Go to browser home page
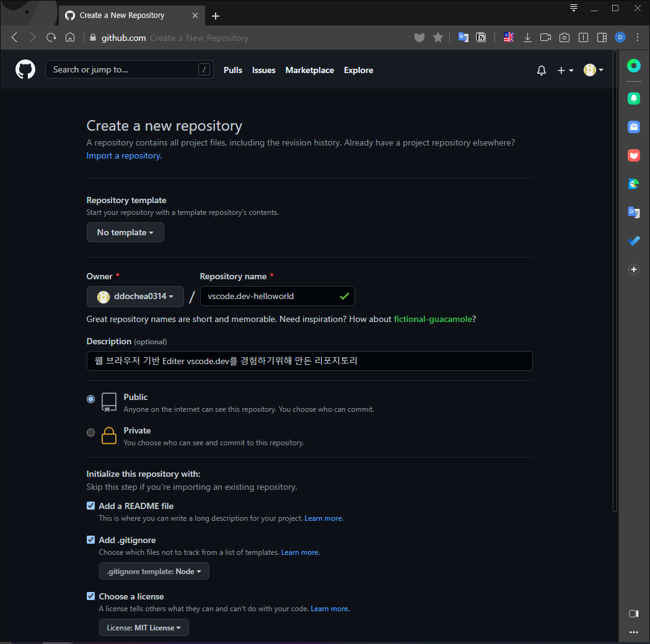650x644 pixels. pos(70,37)
